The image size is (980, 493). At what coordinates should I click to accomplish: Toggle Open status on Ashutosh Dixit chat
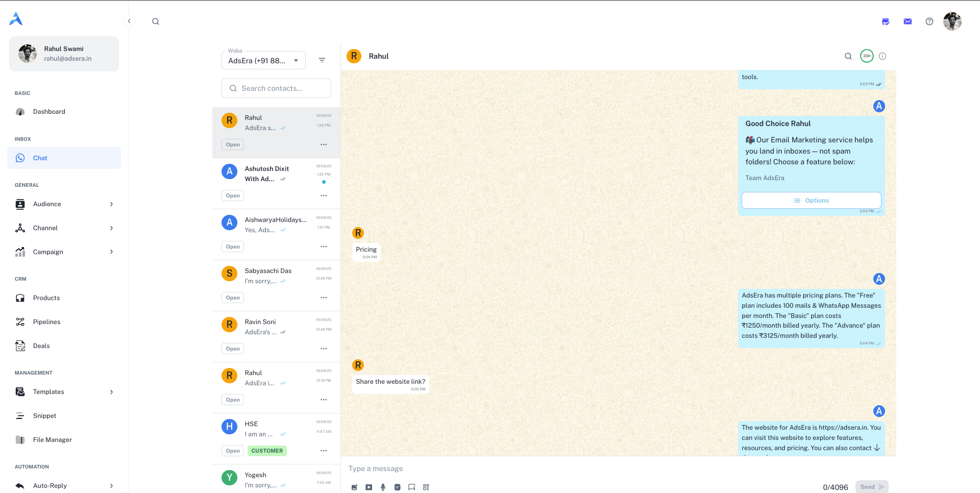tap(233, 195)
